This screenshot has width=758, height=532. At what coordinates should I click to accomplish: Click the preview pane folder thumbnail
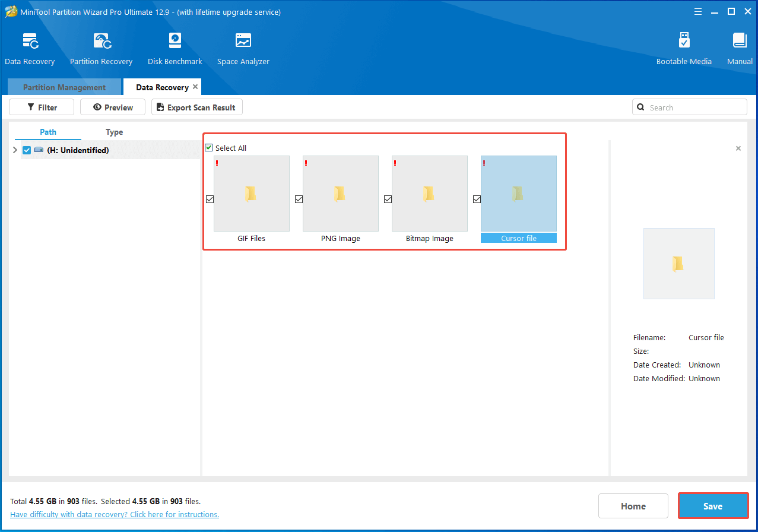(679, 264)
